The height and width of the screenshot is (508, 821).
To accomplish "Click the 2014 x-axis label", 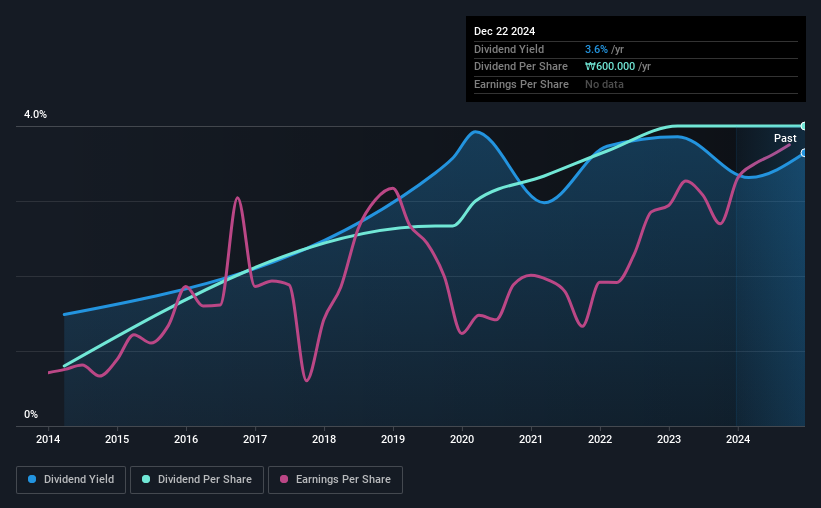I will [48, 439].
